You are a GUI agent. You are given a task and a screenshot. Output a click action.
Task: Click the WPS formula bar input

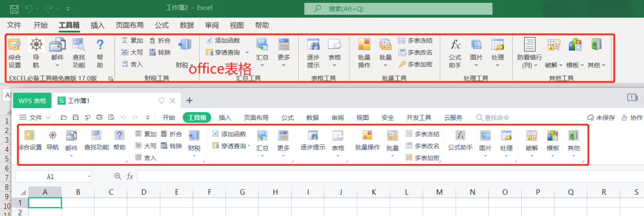click(390, 177)
